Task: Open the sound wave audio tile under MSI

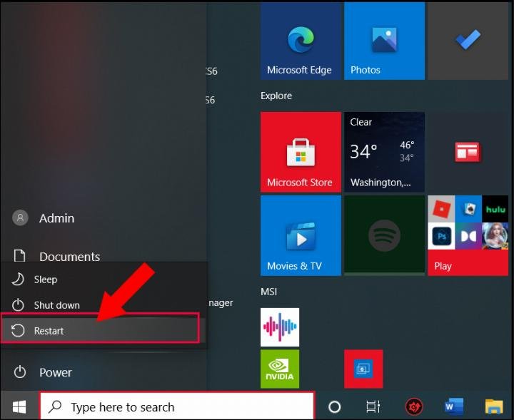Action: coord(280,327)
